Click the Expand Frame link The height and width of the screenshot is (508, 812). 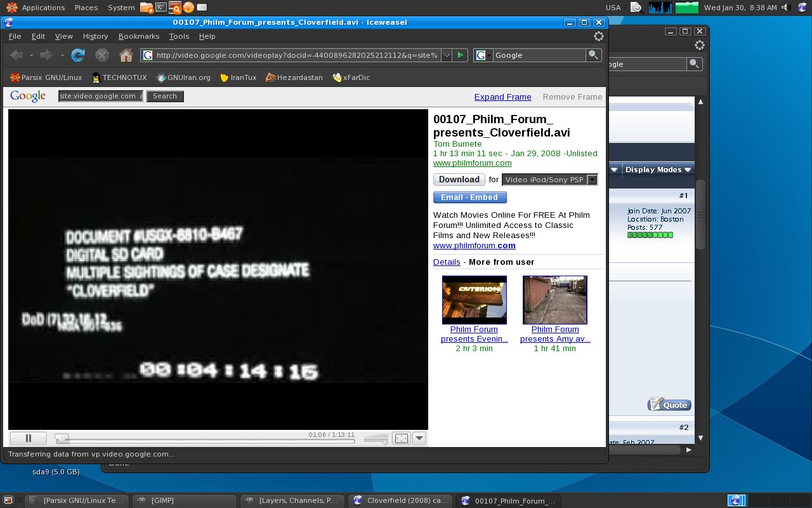pos(502,97)
